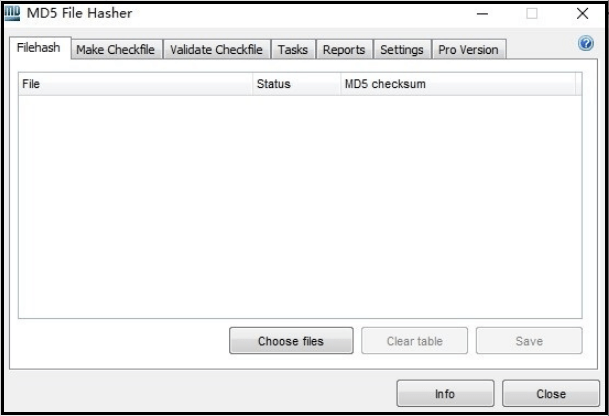Viewport: 609px width, 416px height.
Task: Open the Reports tab
Action: coord(344,50)
